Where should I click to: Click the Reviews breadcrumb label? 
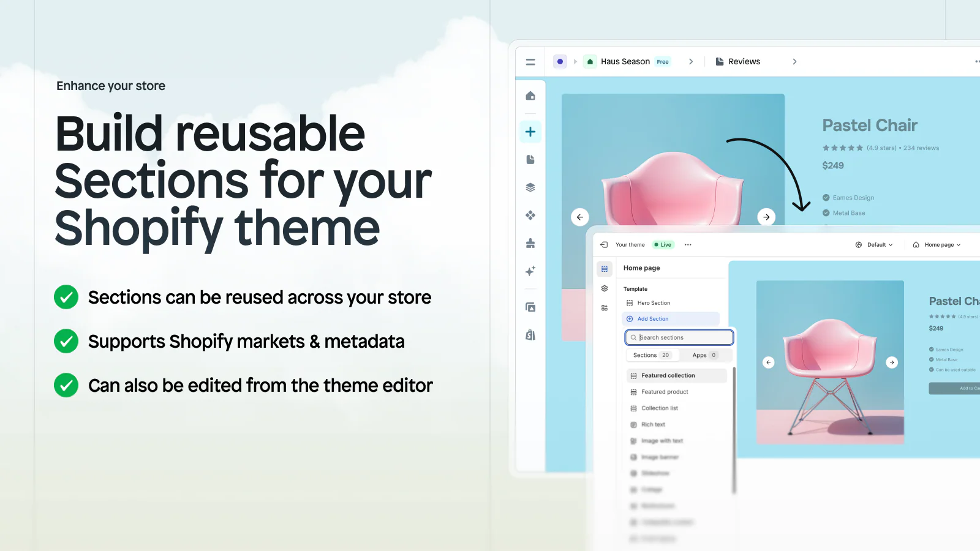click(x=744, y=62)
